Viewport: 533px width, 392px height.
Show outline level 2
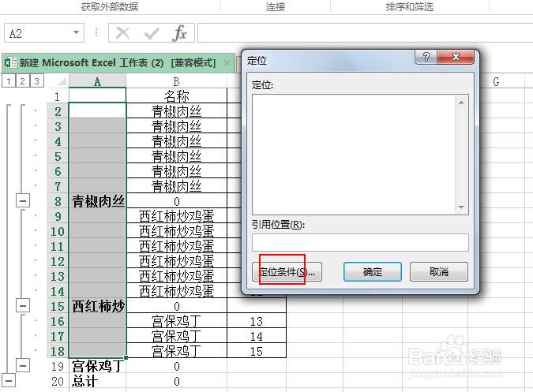(x=22, y=81)
